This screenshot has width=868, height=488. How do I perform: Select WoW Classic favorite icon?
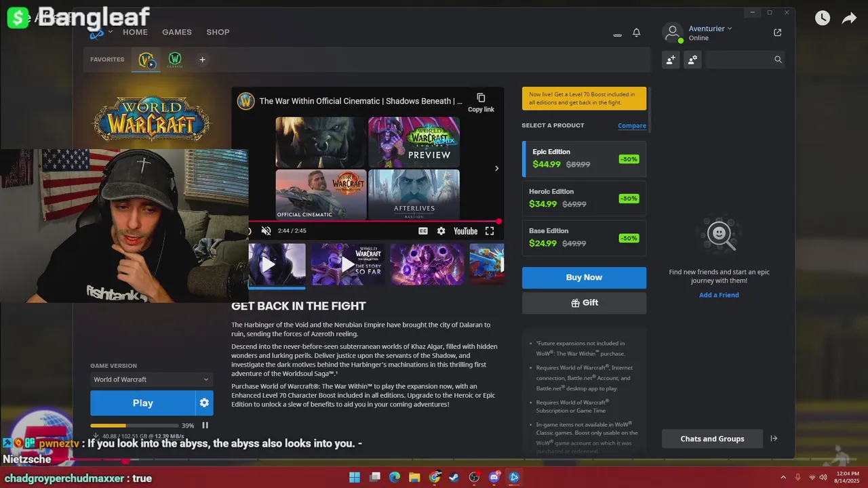[175, 60]
